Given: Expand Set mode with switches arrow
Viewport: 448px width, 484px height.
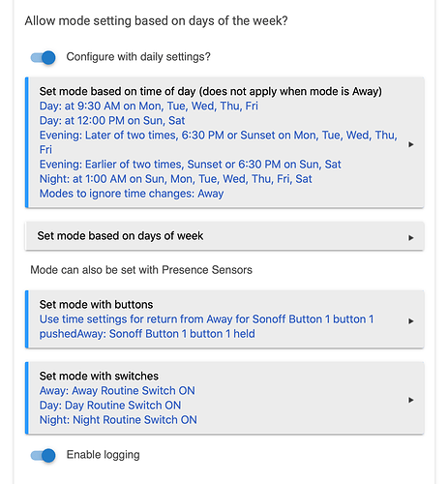Looking at the screenshot, I should (x=410, y=400).
